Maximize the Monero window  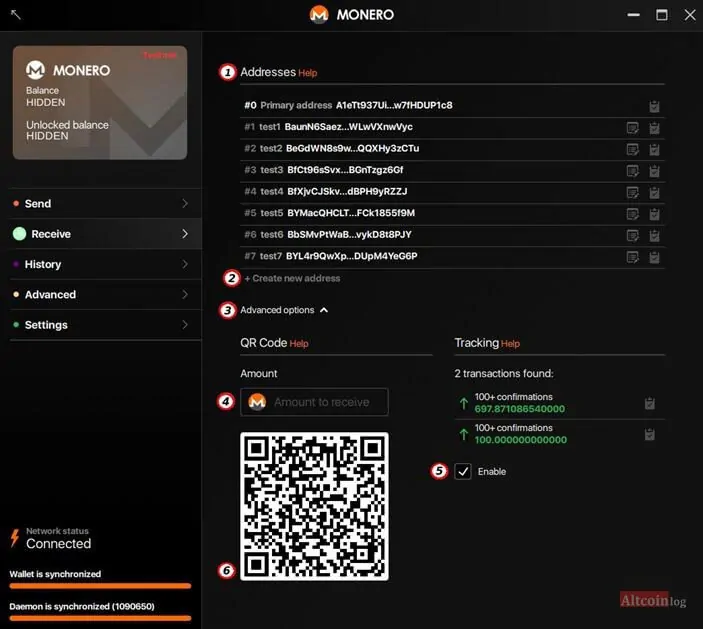(x=662, y=15)
